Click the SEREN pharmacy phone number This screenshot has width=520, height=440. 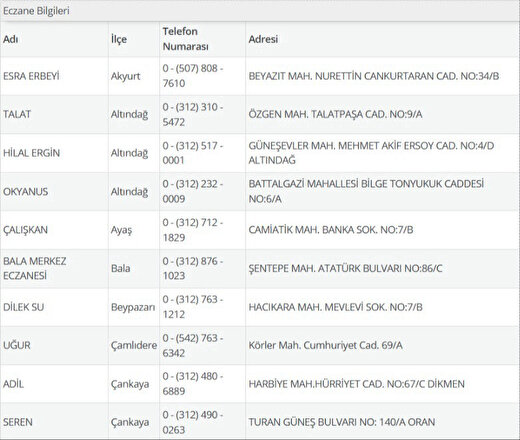pyautogui.click(x=193, y=422)
